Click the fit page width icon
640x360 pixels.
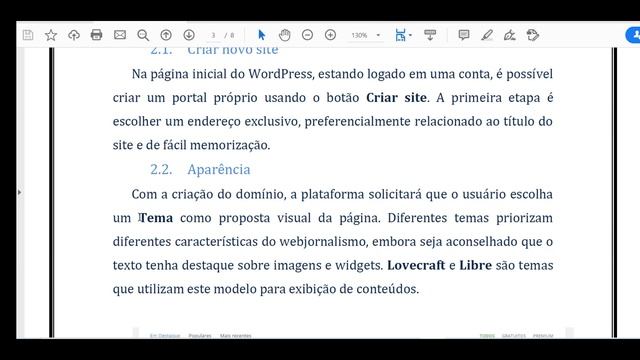400,35
